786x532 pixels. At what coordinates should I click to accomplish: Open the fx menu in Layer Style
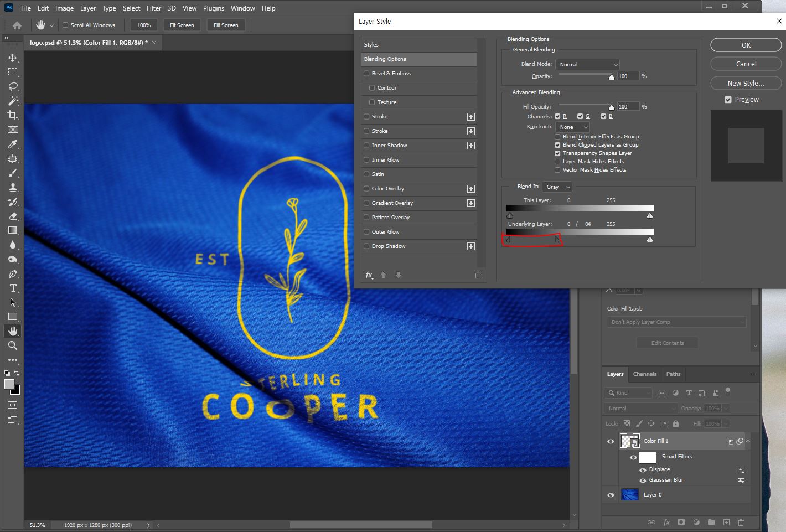(369, 275)
